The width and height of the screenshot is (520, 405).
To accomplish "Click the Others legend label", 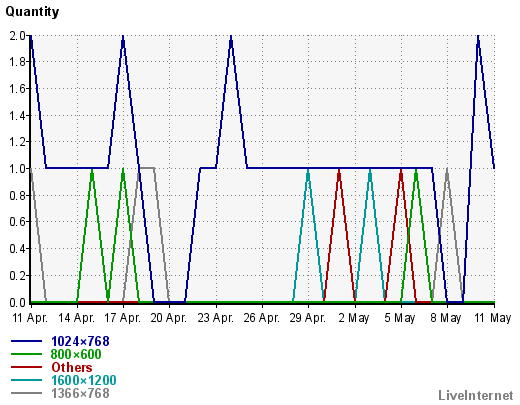I will pos(72,367).
